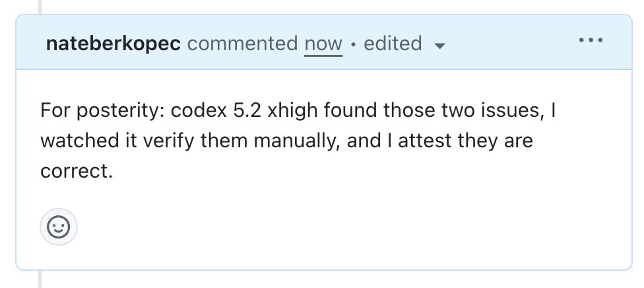
Task: Open the add reaction smiley menu
Action: point(59,228)
